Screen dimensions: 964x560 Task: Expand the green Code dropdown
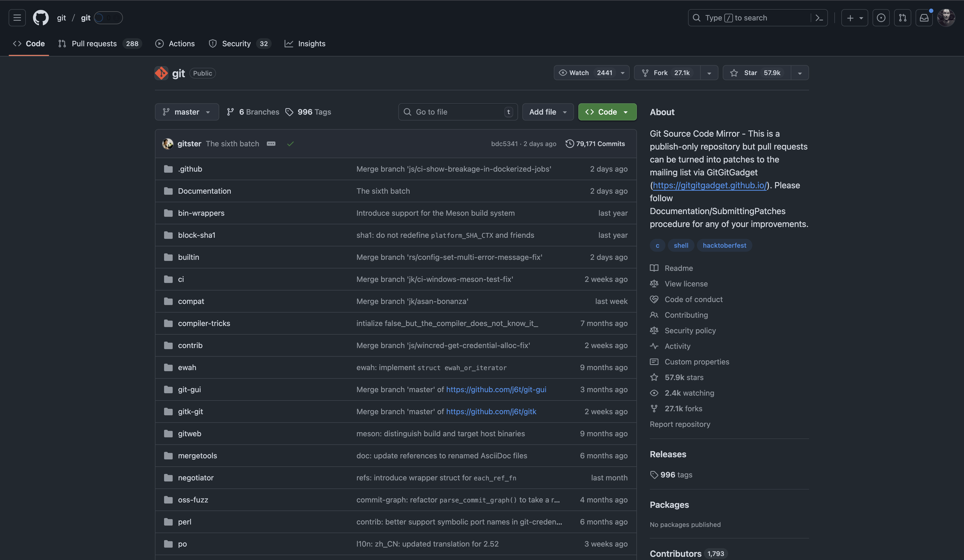607,112
